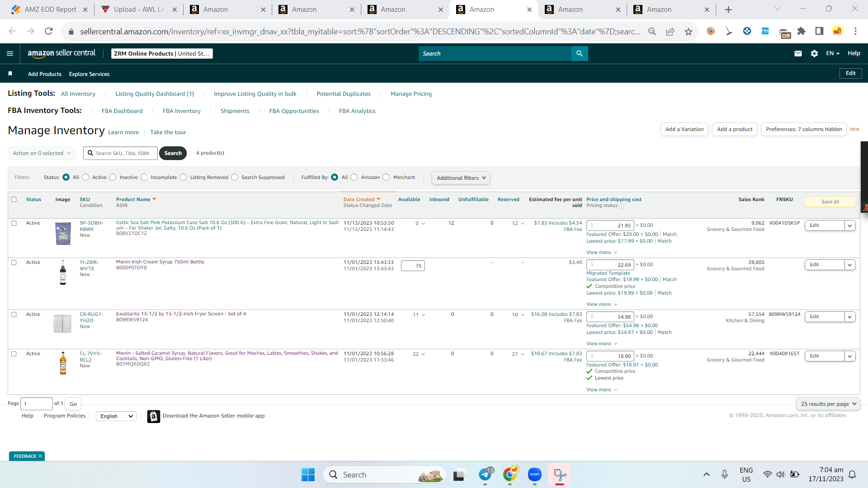
Task: Click the Amazon mobile app logo icon
Action: (x=154, y=416)
